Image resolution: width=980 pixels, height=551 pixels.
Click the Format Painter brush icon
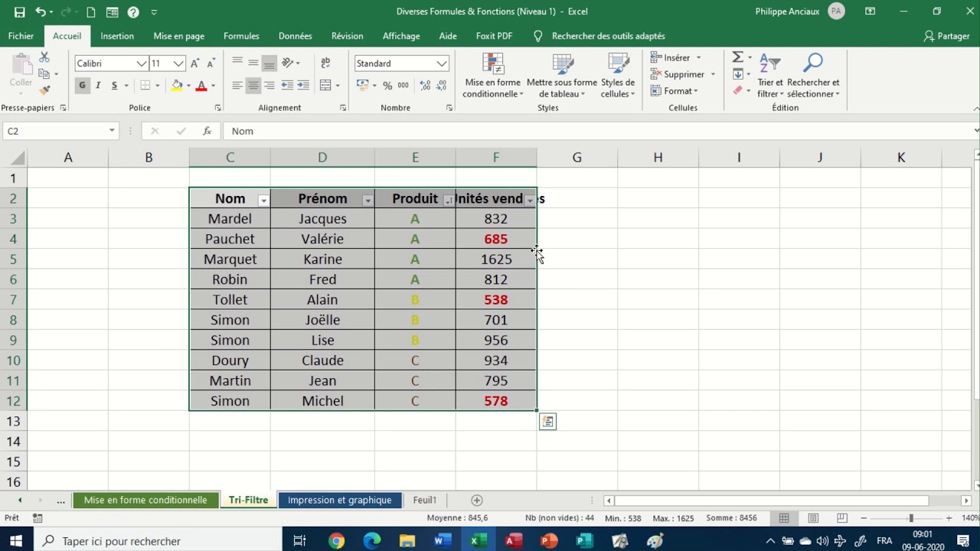(x=44, y=90)
